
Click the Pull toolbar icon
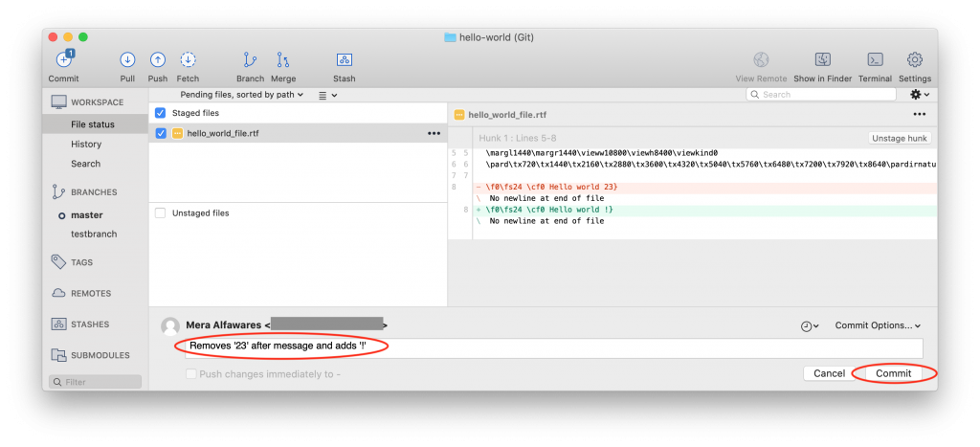[x=127, y=61]
